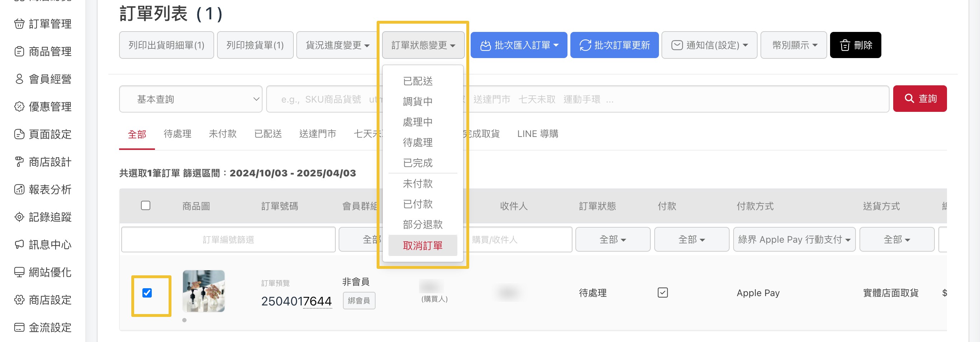980x342 pixels.
Task: Switch to the LINE 導購 tab
Action: (538, 134)
